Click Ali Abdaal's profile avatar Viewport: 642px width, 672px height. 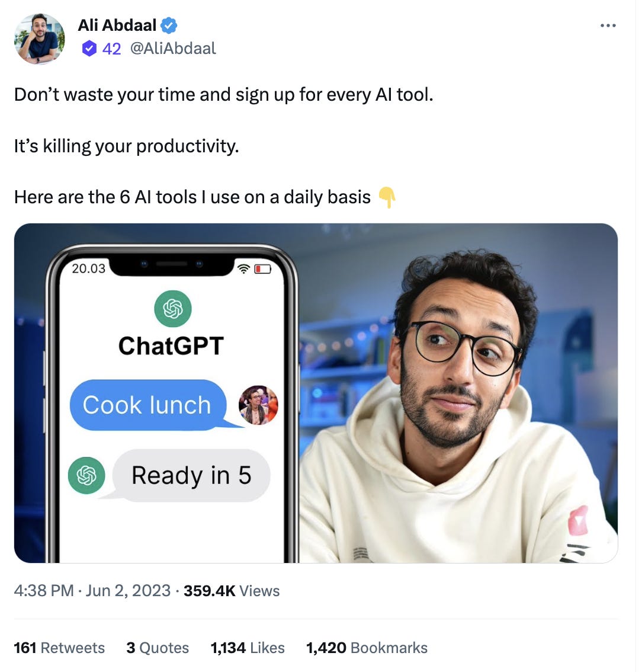point(40,39)
